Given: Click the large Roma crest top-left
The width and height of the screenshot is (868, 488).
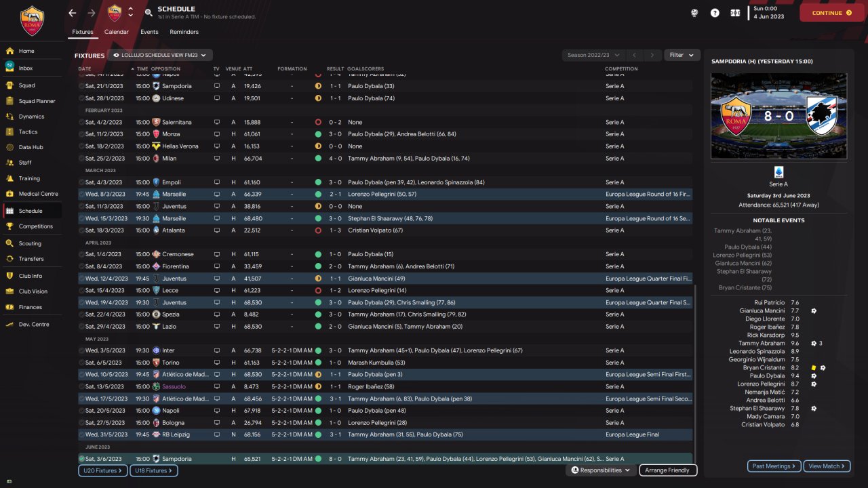Looking at the screenshot, I should (31, 21).
